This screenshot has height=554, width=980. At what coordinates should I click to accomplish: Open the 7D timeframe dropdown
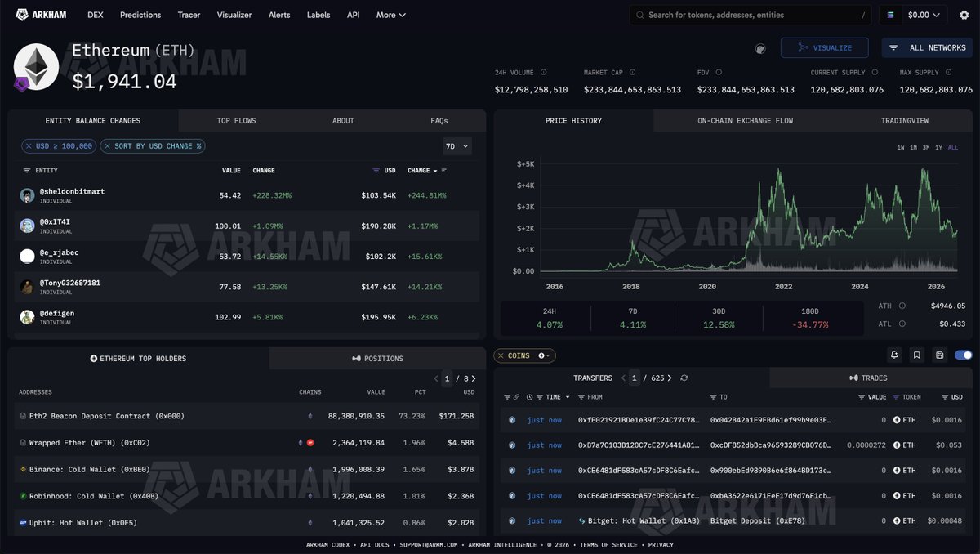457,146
